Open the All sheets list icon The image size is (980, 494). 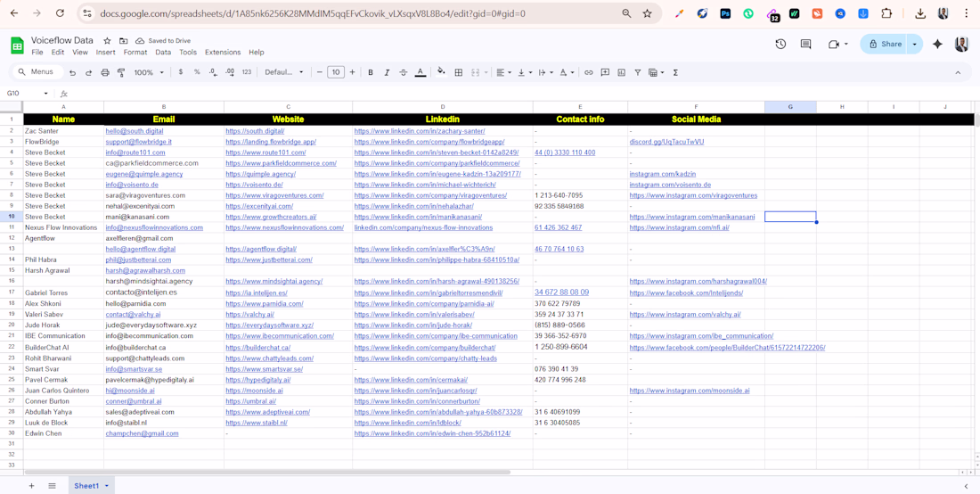pos(52,486)
